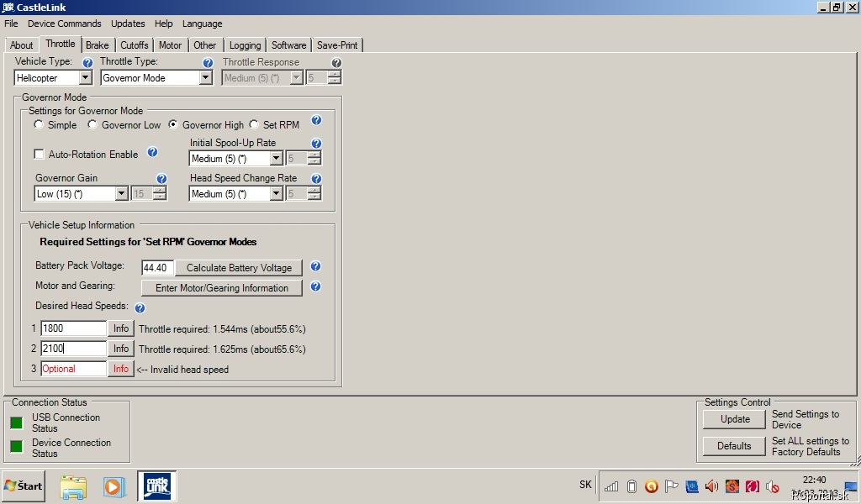The image size is (861, 504).
Task: Open the Language menu
Action: [x=202, y=24]
